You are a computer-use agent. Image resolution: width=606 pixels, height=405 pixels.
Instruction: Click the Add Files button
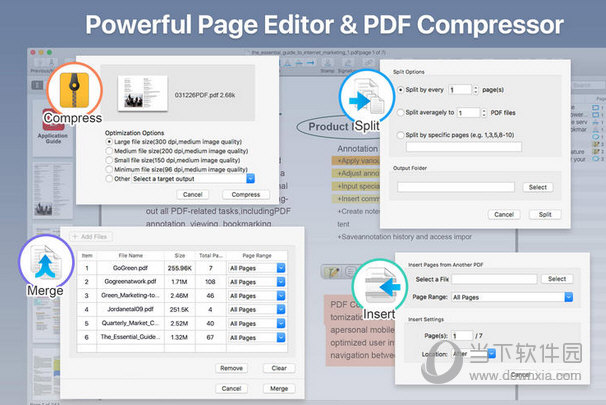[x=90, y=237]
